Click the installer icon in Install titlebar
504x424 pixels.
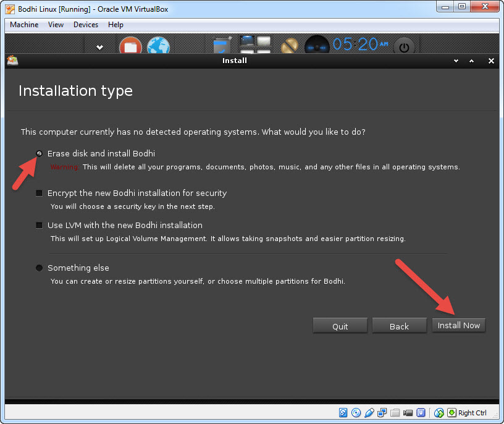click(12, 60)
